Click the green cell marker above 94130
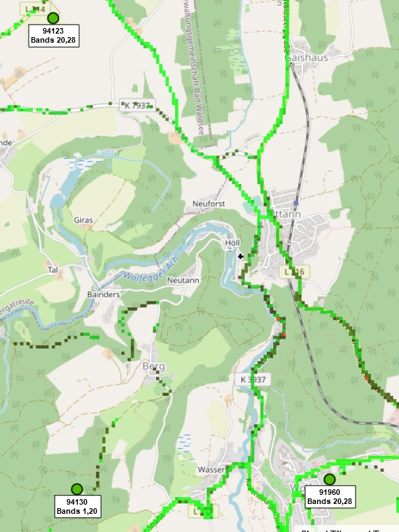 point(77,489)
